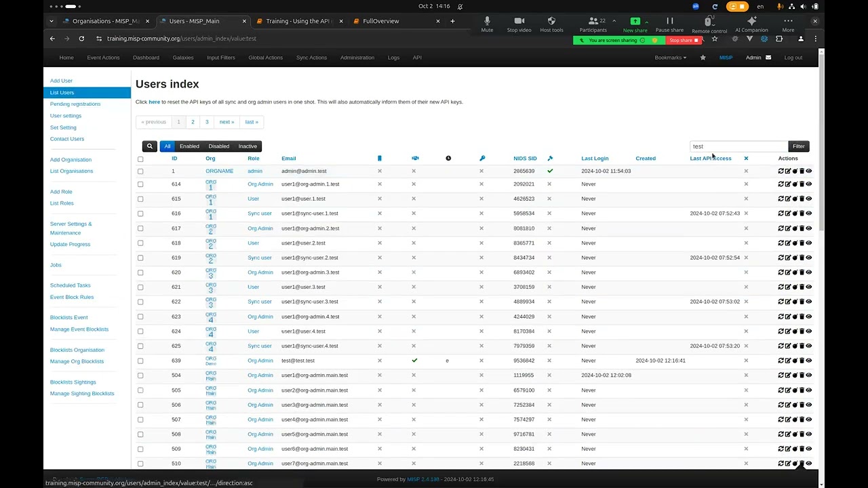Open the Global Actions menu
The image size is (868, 488).
[266, 58]
